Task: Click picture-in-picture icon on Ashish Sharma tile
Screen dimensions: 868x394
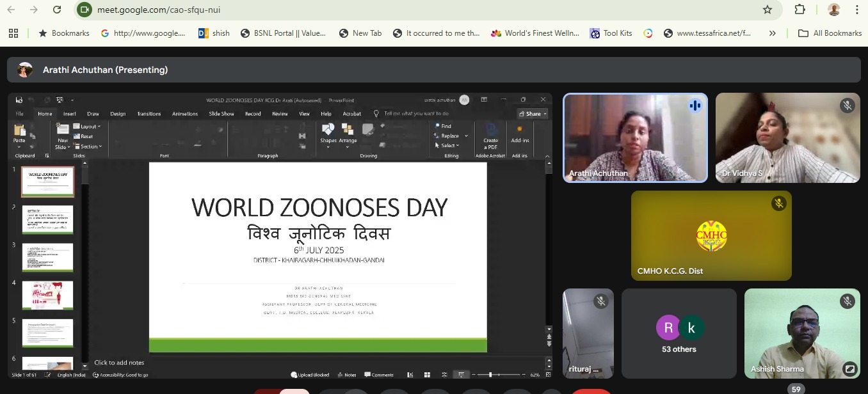Action: [x=849, y=368]
